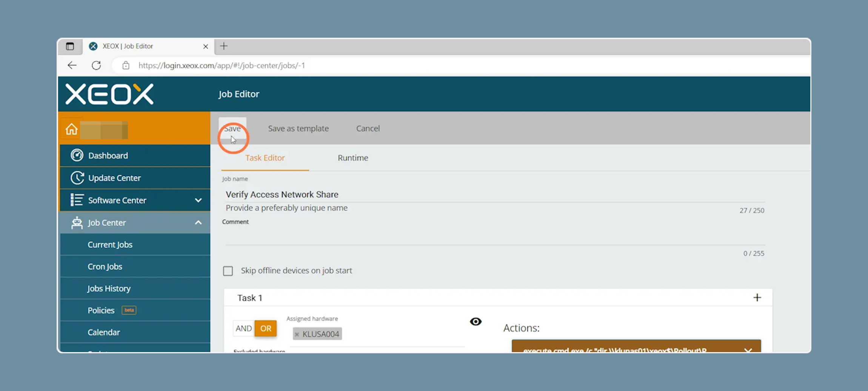The width and height of the screenshot is (868, 391).
Task: Click Save as template
Action: point(298,129)
